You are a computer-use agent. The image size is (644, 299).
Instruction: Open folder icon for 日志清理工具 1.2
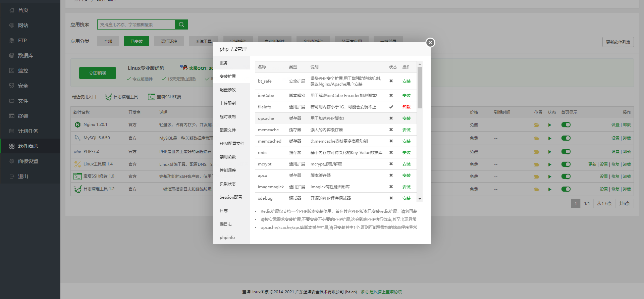click(x=537, y=189)
